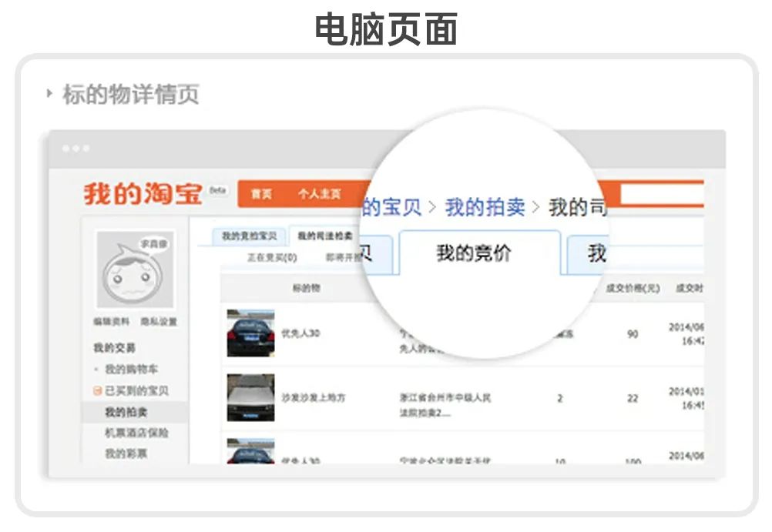Click the Beta badge next to logo
The width and height of the screenshot is (772, 532).
pyautogui.click(x=218, y=190)
